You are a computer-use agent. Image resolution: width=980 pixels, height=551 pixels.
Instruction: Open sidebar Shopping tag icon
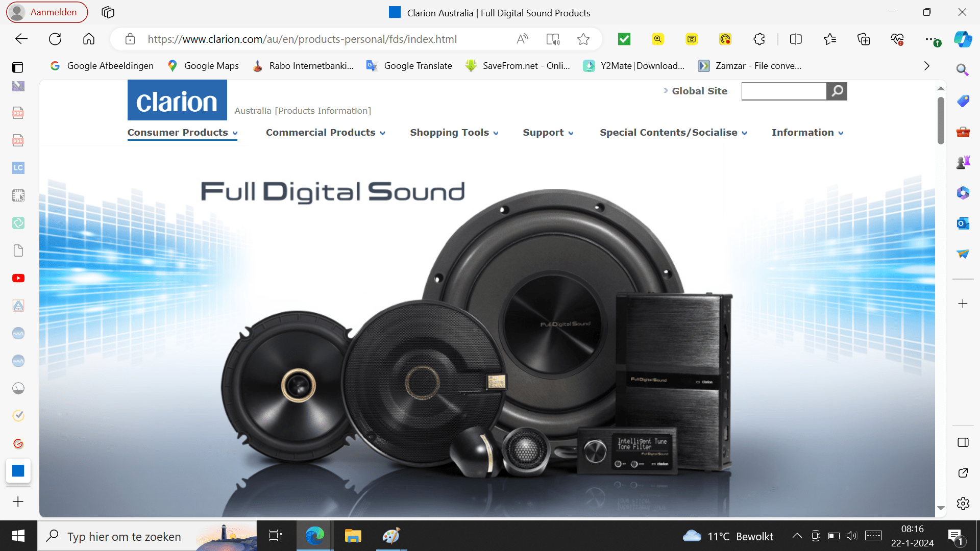[963, 101]
